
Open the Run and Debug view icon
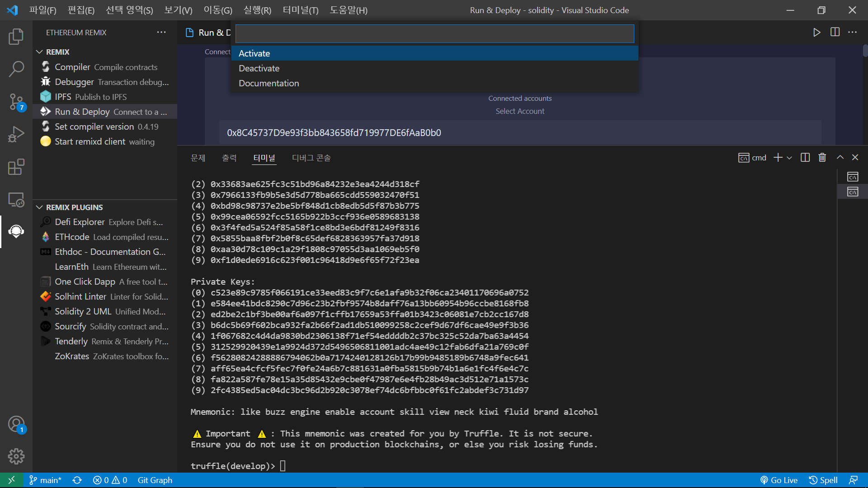(16, 135)
